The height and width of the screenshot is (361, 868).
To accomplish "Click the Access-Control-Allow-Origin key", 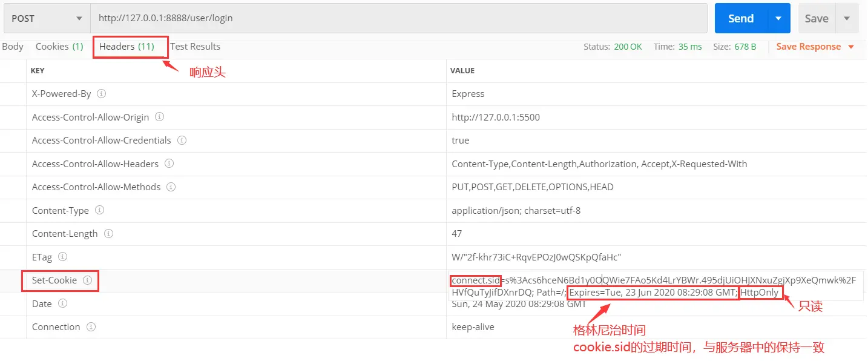I will pos(91,118).
